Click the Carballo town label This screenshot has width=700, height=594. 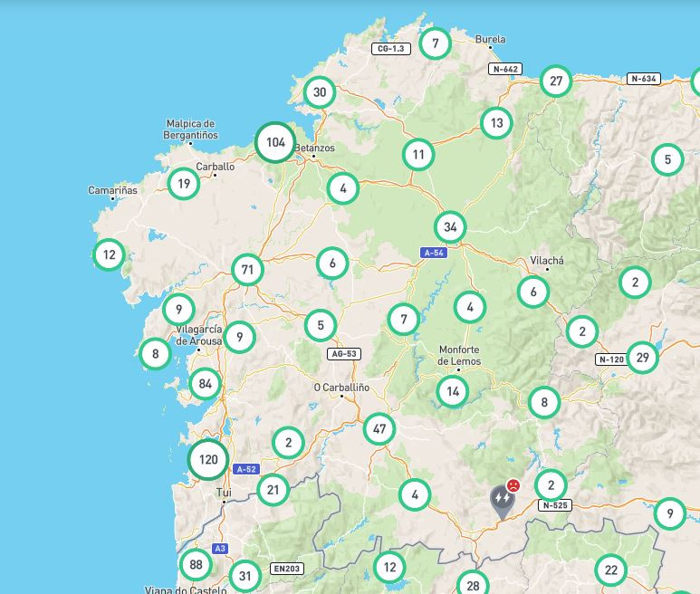point(216,167)
